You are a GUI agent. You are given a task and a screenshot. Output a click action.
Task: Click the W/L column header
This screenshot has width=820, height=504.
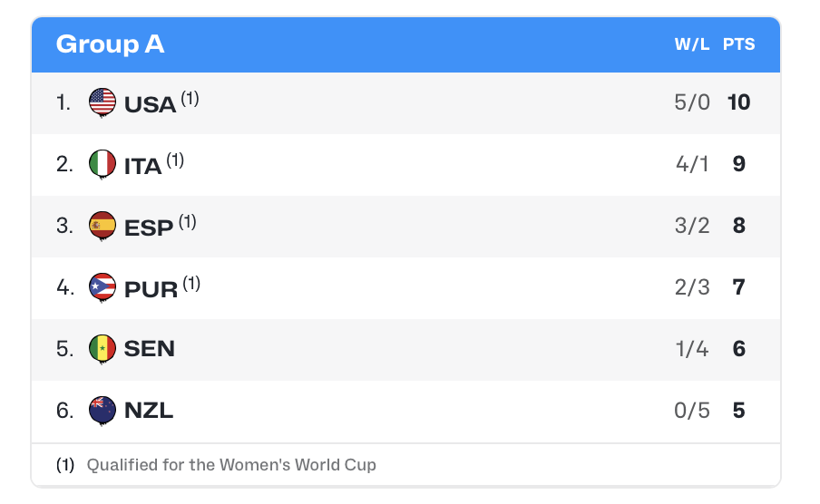(691, 44)
